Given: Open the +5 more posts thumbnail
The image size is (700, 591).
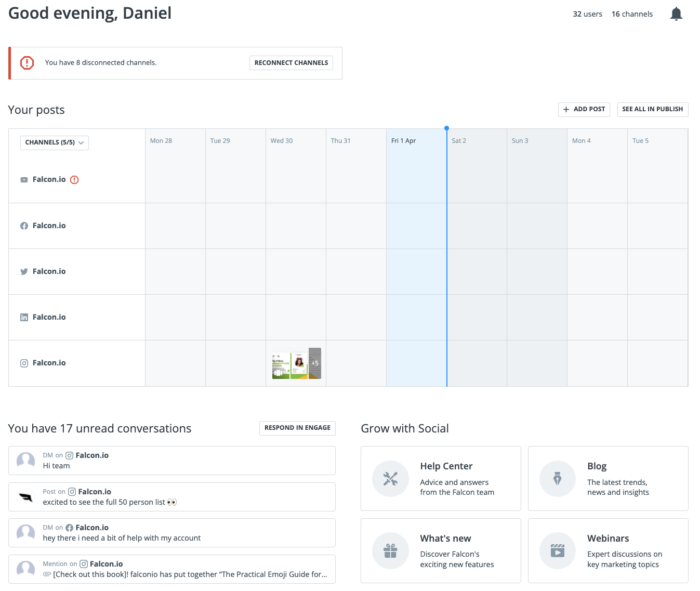Looking at the screenshot, I should [315, 363].
